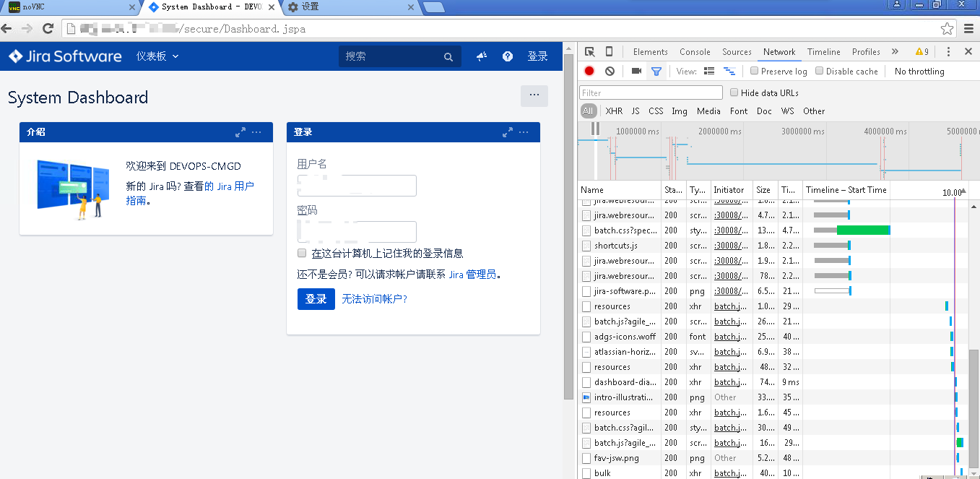The width and height of the screenshot is (980, 479).
Task: Open the feedback megaphone icon in Jira header
Action: click(x=482, y=56)
